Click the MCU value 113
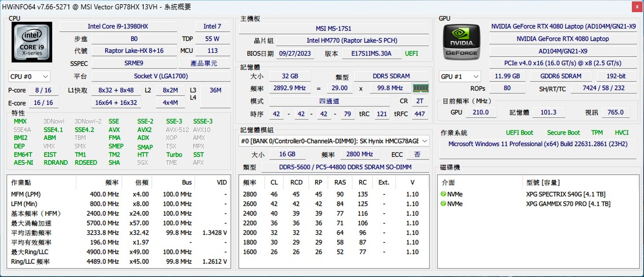The image size is (644, 277). pos(212,51)
